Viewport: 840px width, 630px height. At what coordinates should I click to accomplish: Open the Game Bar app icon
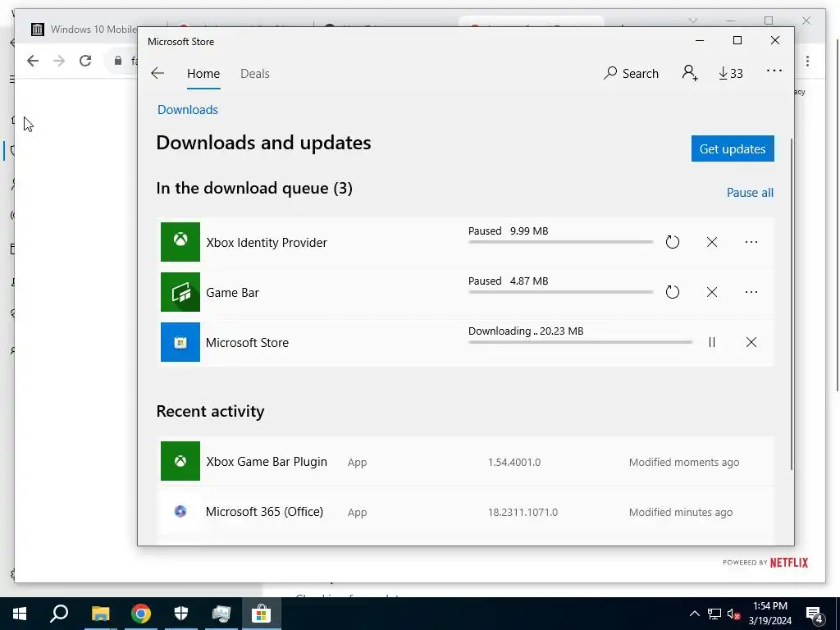pos(180,292)
